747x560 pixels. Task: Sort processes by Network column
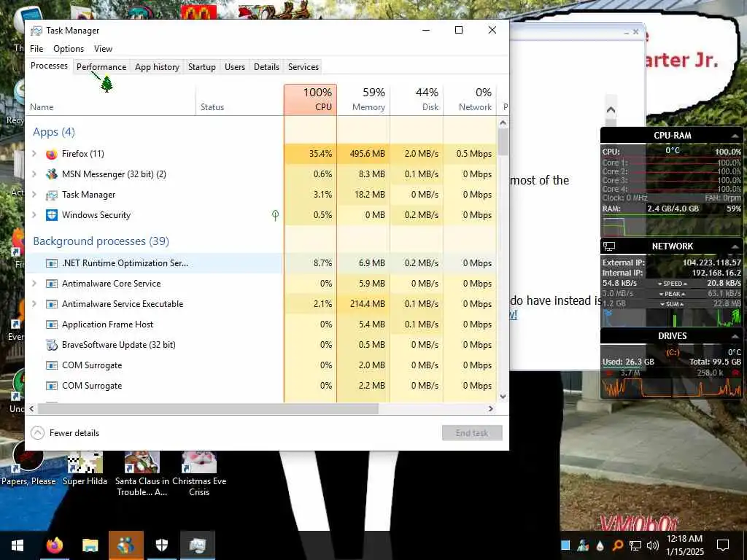pyautogui.click(x=471, y=99)
